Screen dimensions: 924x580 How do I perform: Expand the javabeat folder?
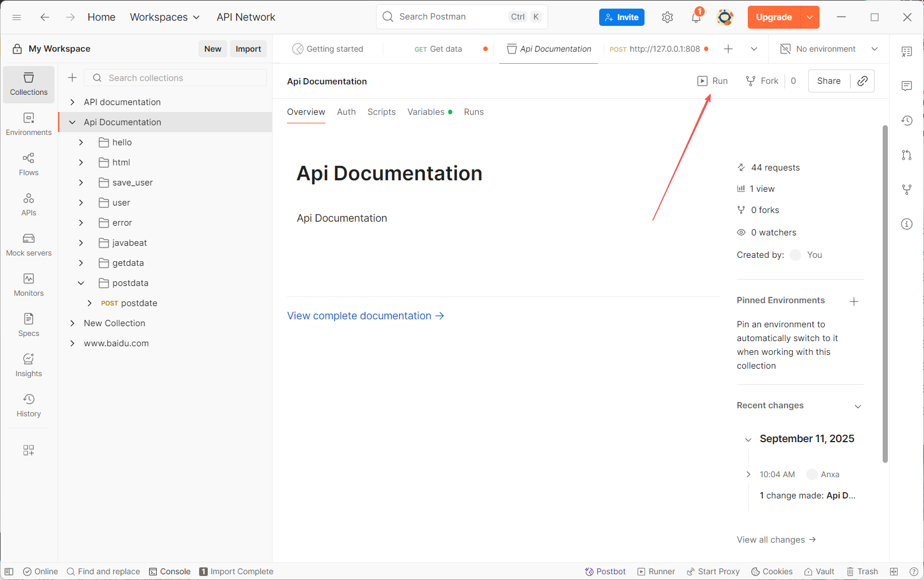81,243
